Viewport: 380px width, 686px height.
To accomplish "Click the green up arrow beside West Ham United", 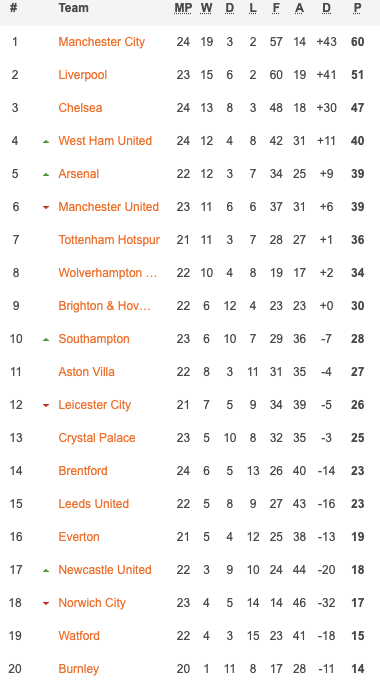I will point(46,141).
